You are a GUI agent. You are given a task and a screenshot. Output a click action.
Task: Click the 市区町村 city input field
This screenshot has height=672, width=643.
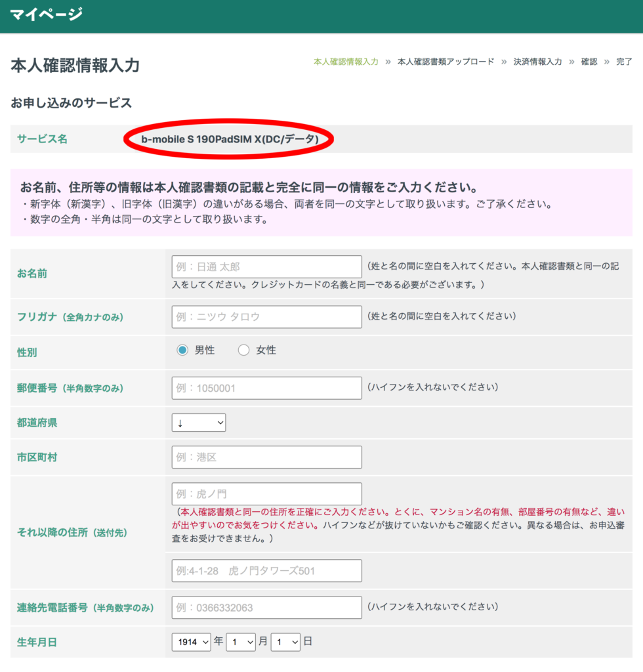[x=266, y=457]
